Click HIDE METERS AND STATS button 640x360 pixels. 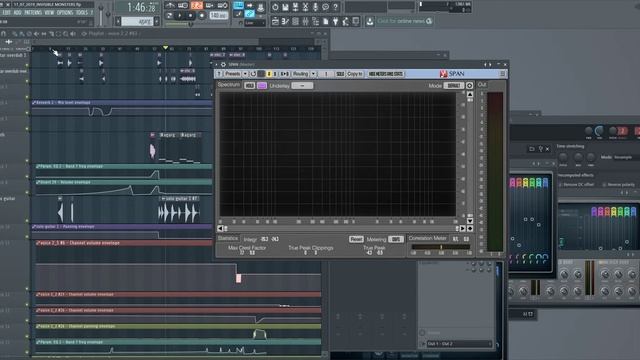[386, 74]
